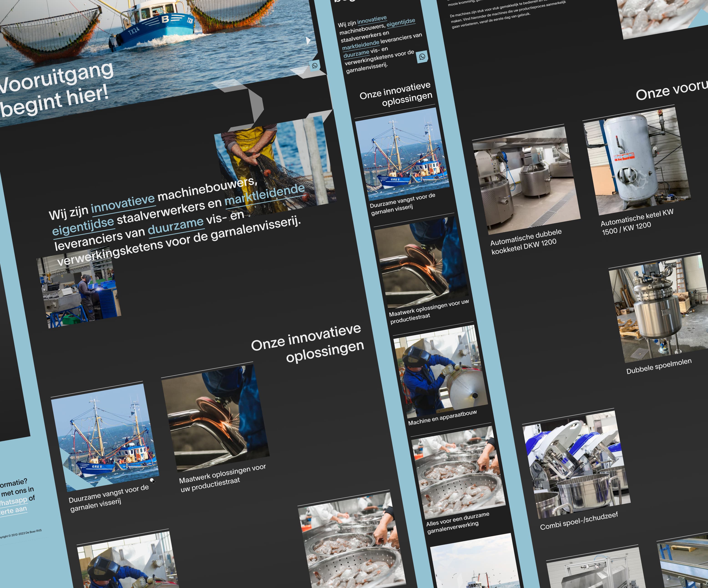This screenshot has width=708, height=588.
Task: Click the "Dubbele spoelmolen" caption
Action: 659,366
